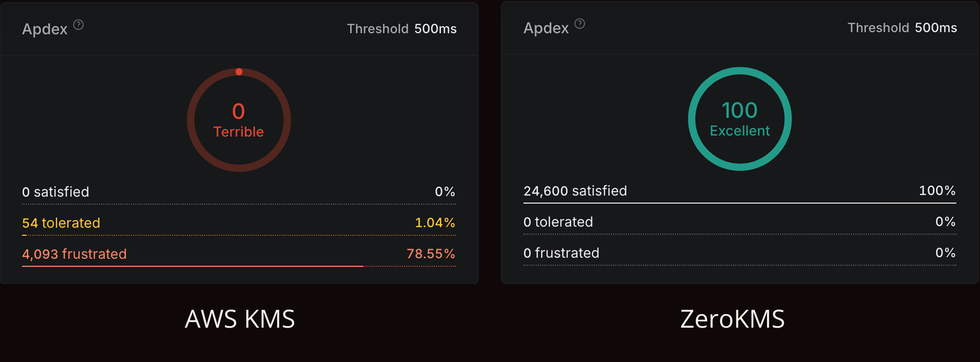Click the 0 frustrated row in ZeroKMS panel
This screenshot has width=980, height=362.
(740, 254)
